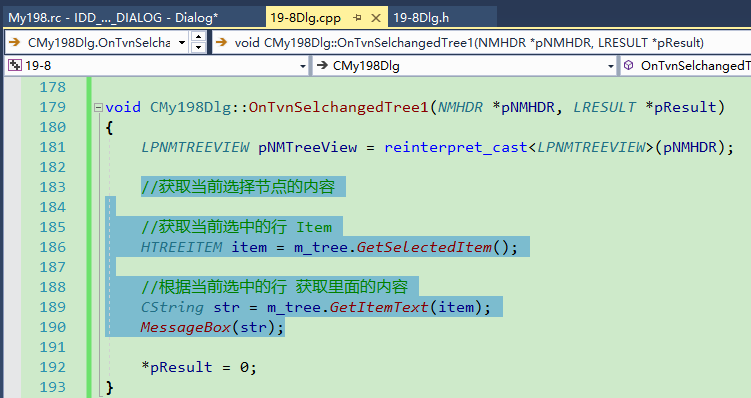The width and height of the screenshot is (751, 398).
Task: Click on NMHDR parameter type
Action: point(460,107)
